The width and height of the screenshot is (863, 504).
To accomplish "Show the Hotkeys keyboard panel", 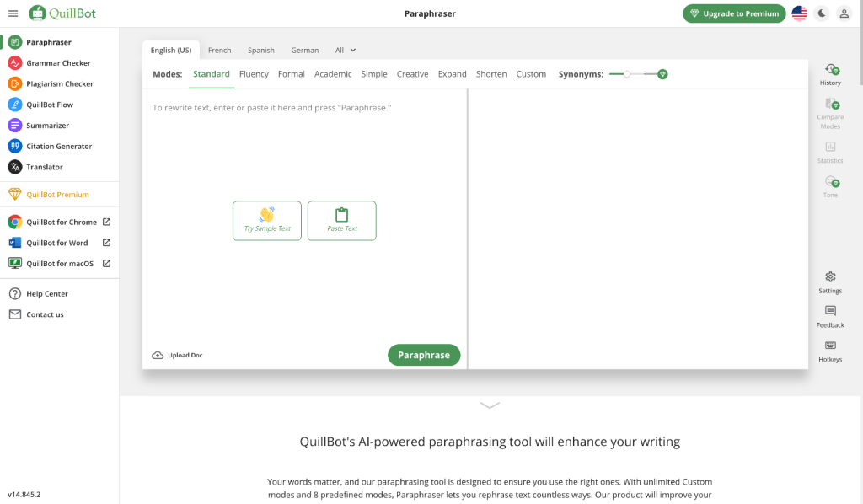I will (830, 351).
